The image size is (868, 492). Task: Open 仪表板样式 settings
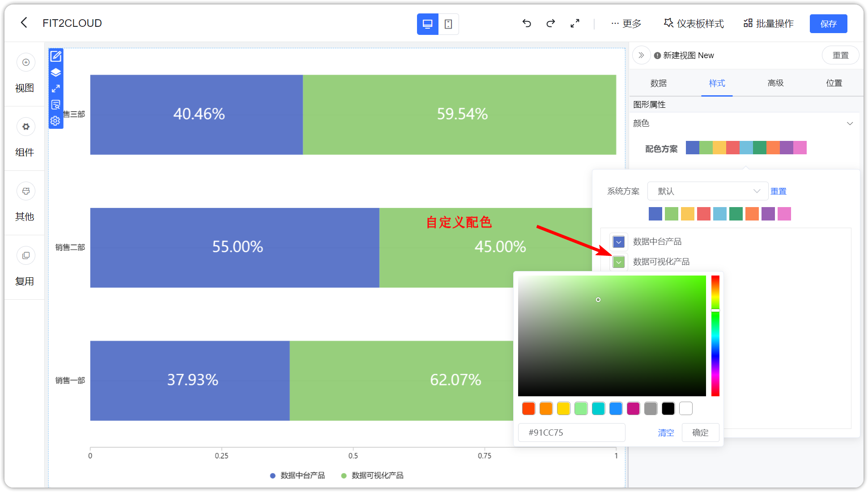(x=694, y=24)
